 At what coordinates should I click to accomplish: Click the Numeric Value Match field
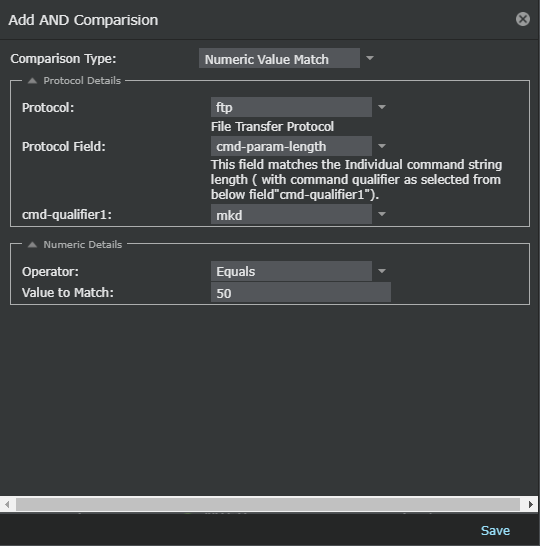(279, 58)
